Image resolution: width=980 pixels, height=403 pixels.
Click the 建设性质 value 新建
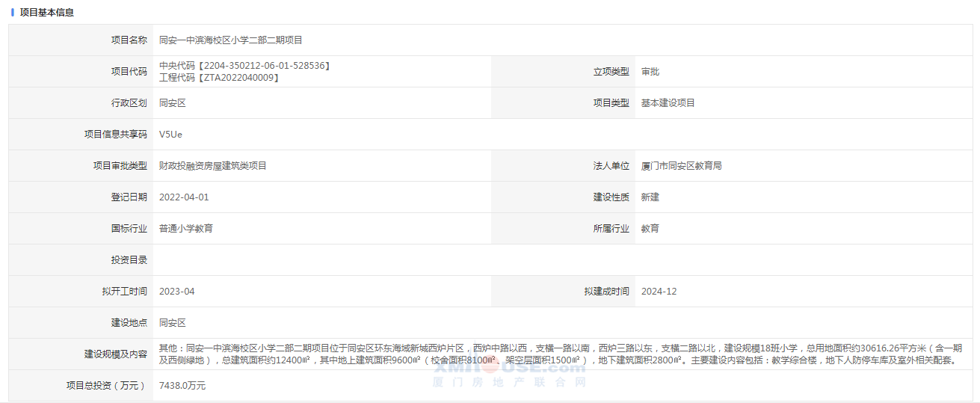650,197
